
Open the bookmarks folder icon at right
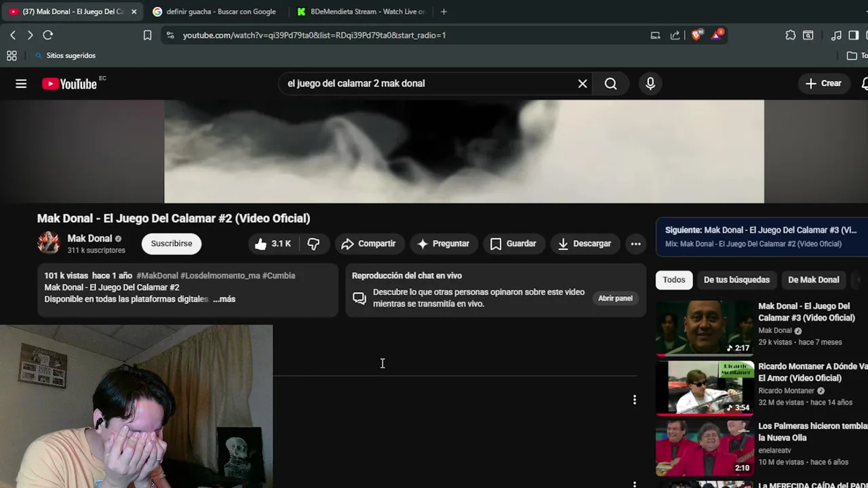[852, 56]
